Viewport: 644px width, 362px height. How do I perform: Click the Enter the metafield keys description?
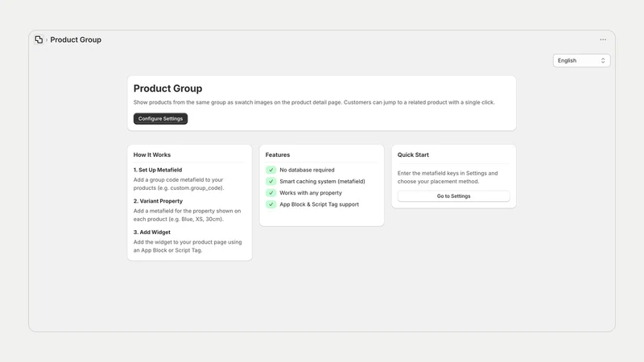click(x=448, y=177)
